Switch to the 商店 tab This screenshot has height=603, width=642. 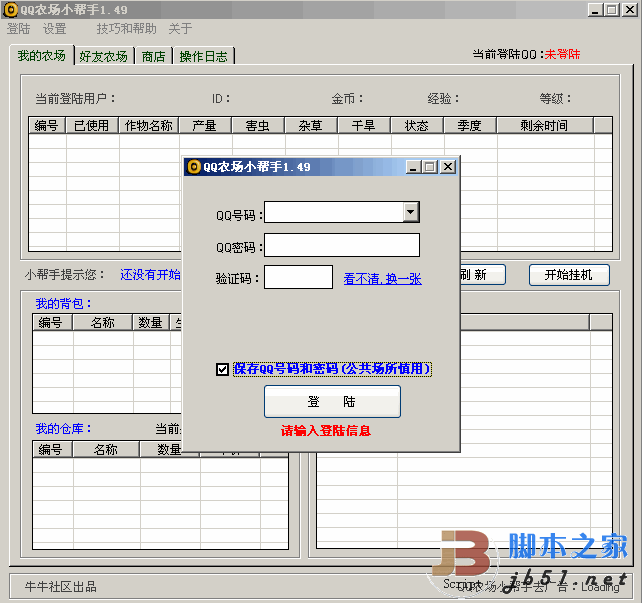[154, 56]
